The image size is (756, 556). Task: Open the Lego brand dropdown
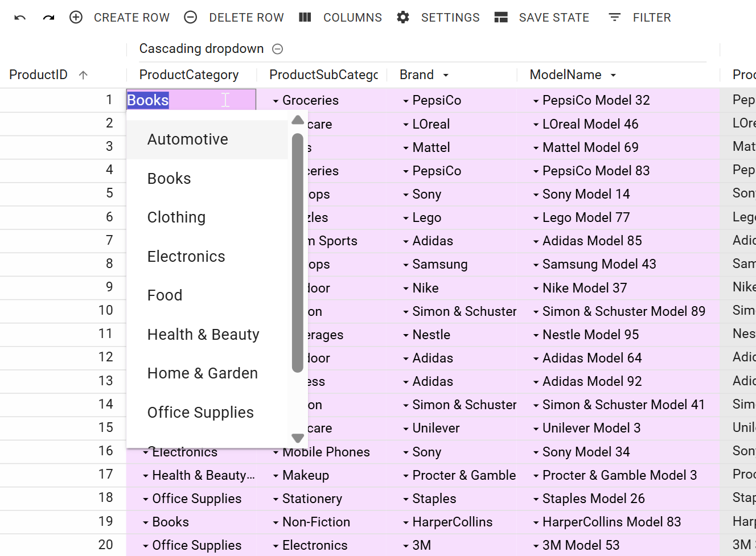(x=406, y=218)
